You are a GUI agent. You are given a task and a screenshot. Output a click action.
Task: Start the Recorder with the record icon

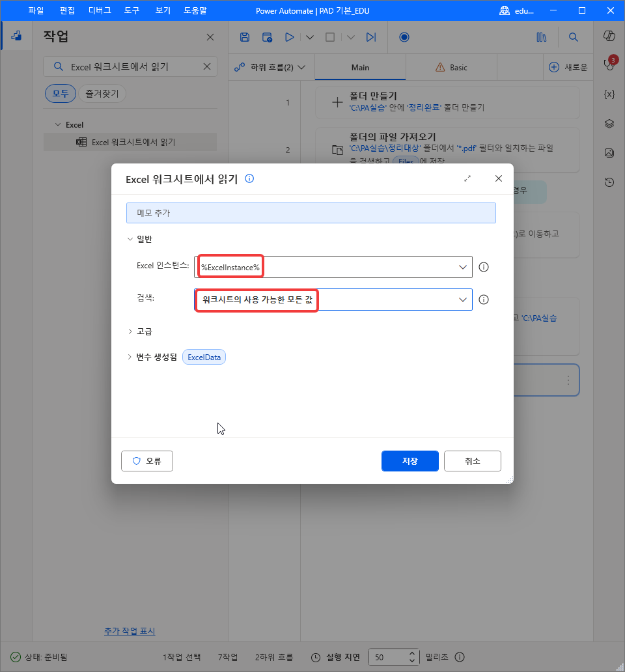coord(404,37)
